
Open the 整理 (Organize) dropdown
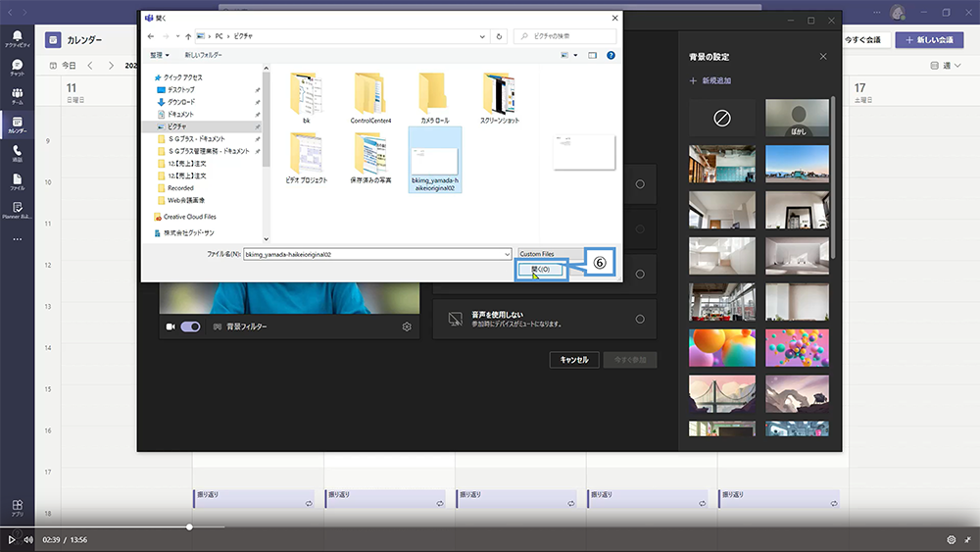coord(160,55)
